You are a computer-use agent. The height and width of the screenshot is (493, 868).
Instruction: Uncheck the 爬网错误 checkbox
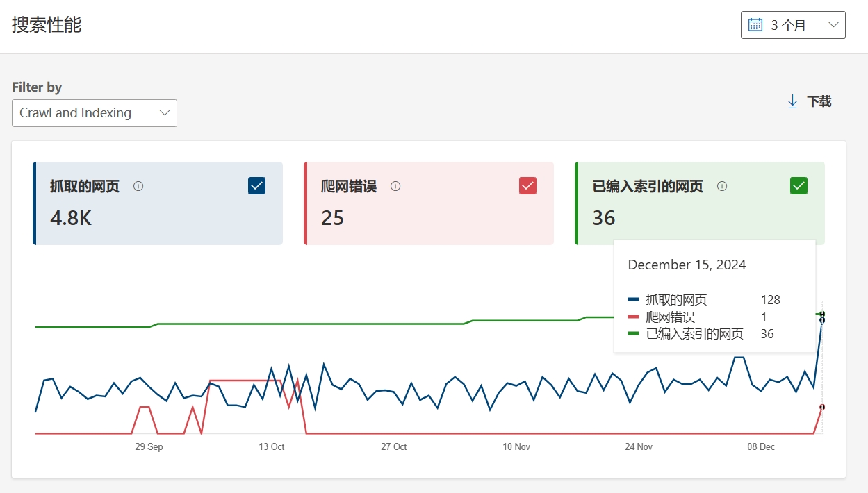(527, 185)
